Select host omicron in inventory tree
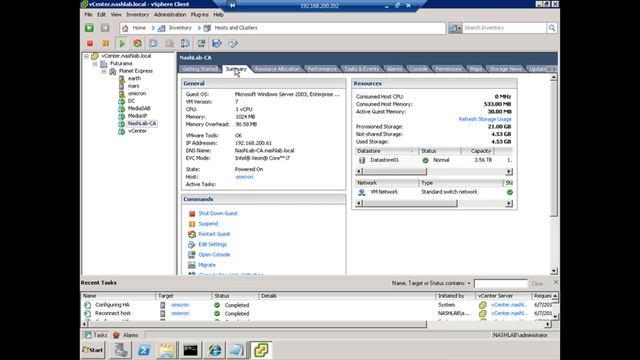The width and height of the screenshot is (640, 360). click(137, 93)
